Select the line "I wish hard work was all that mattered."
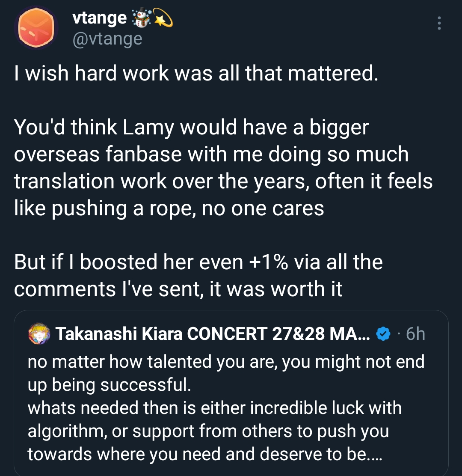Screen dimensions: 462x476 (x=196, y=74)
